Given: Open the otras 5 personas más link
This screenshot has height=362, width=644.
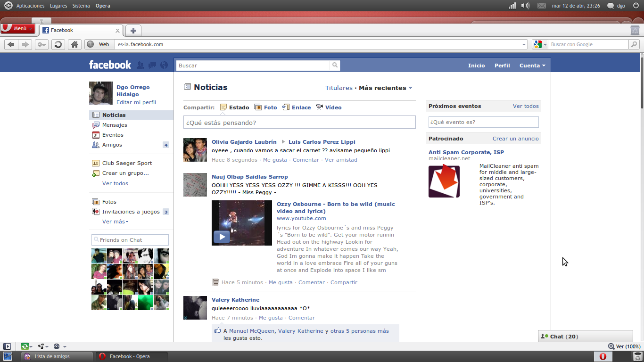Looking at the screenshot, I should 360,331.
